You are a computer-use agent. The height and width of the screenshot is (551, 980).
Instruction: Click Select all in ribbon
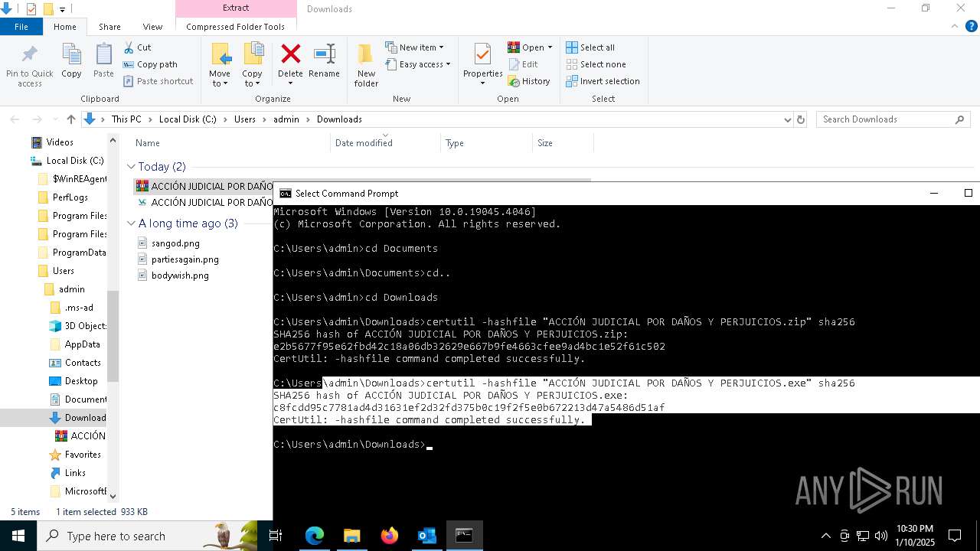(590, 47)
